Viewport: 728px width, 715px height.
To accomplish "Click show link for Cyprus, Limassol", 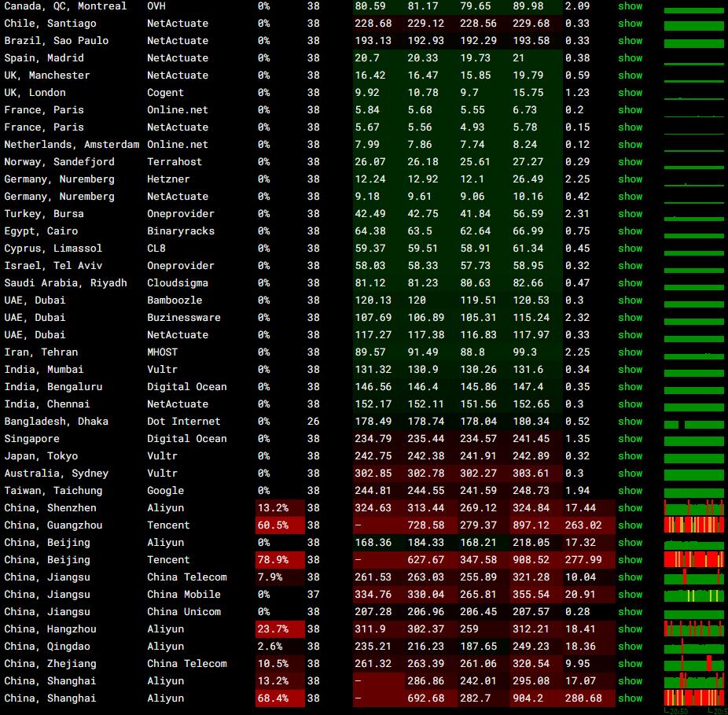I will click(630, 248).
